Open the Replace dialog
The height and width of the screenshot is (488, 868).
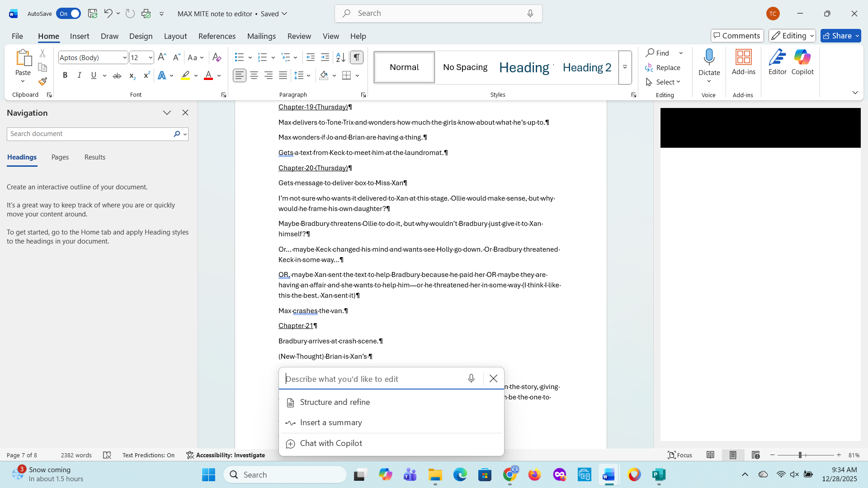(x=668, y=67)
